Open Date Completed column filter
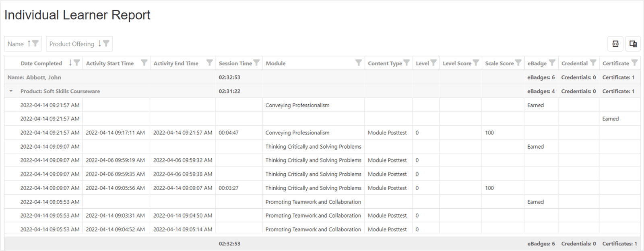 point(77,63)
